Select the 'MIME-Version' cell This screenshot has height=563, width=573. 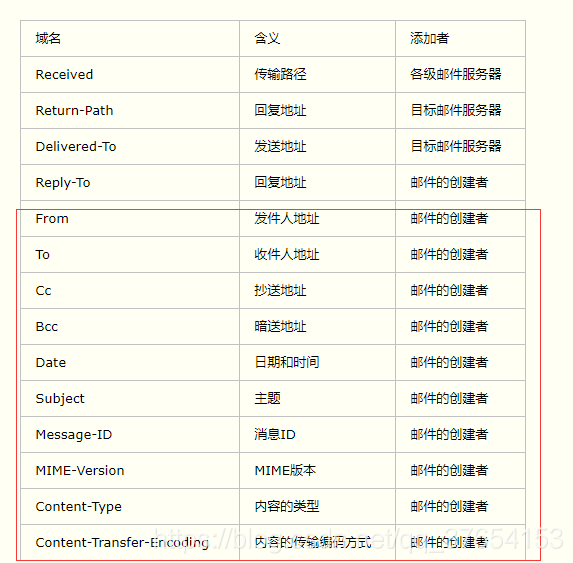[130, 470]
